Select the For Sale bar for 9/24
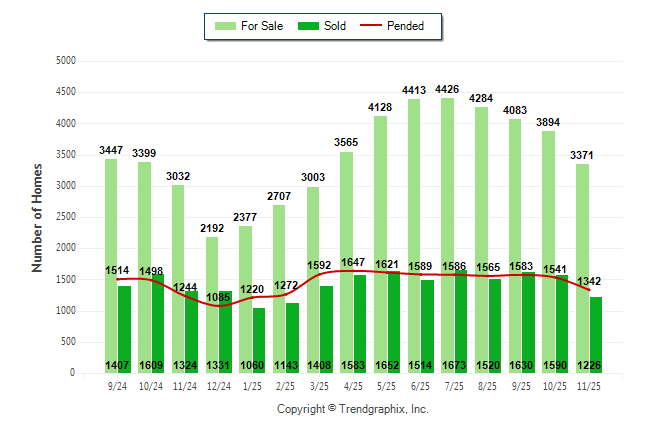This screenshot has width=646, height=434. [110, 250]
